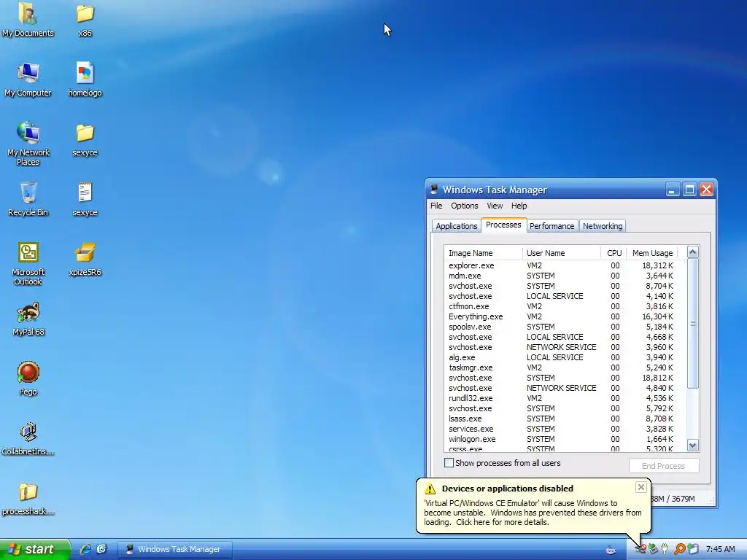This screenshot has height=560, width=747.
Task: Click the Safely Remove Hardware tray icon
Action: click(653, 549)
